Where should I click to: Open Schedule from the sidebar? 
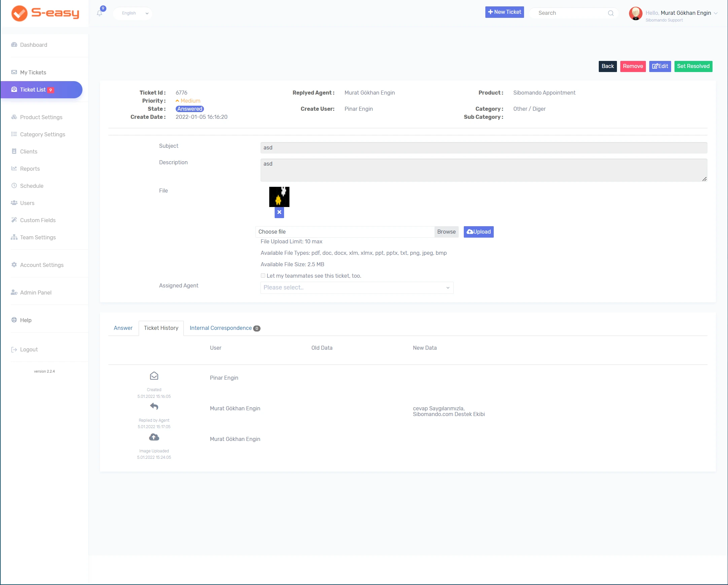tap(31, 186)
